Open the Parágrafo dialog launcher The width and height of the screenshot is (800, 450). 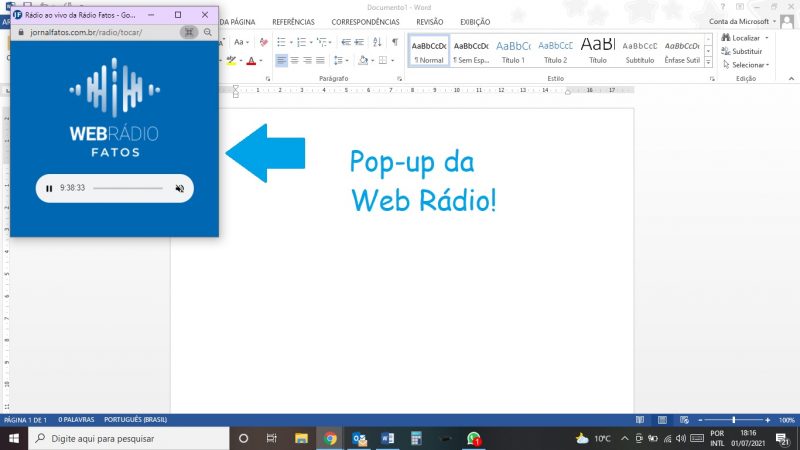pos(399,79)
